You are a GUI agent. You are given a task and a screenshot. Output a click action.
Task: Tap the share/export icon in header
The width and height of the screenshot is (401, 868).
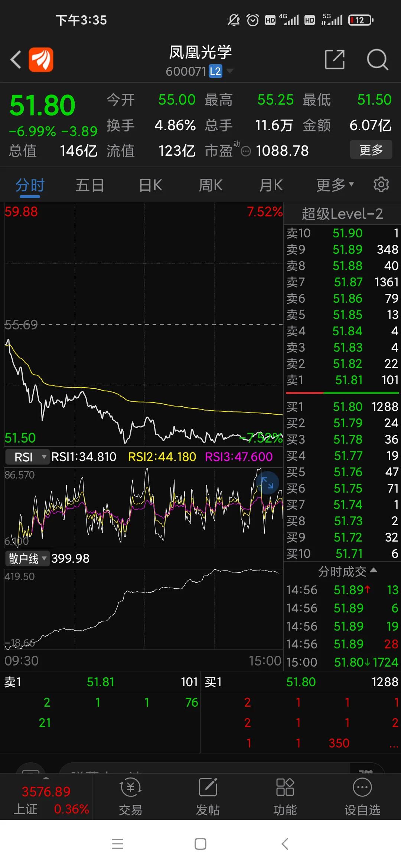coord(335,59)
